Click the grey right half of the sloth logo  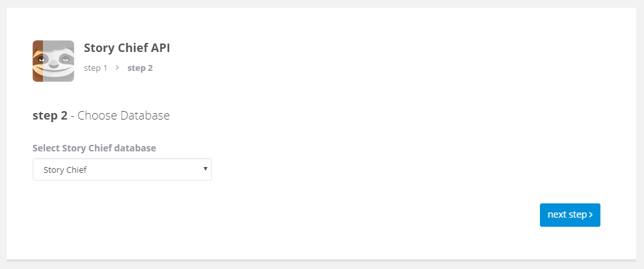tap(59, 61)
